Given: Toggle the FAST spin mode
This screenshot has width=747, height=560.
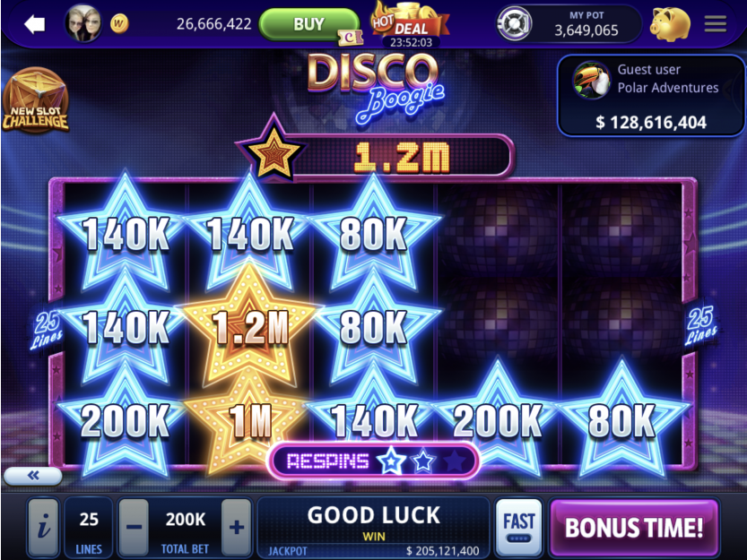Looking at the screenshot, I should tap(519, 527).
